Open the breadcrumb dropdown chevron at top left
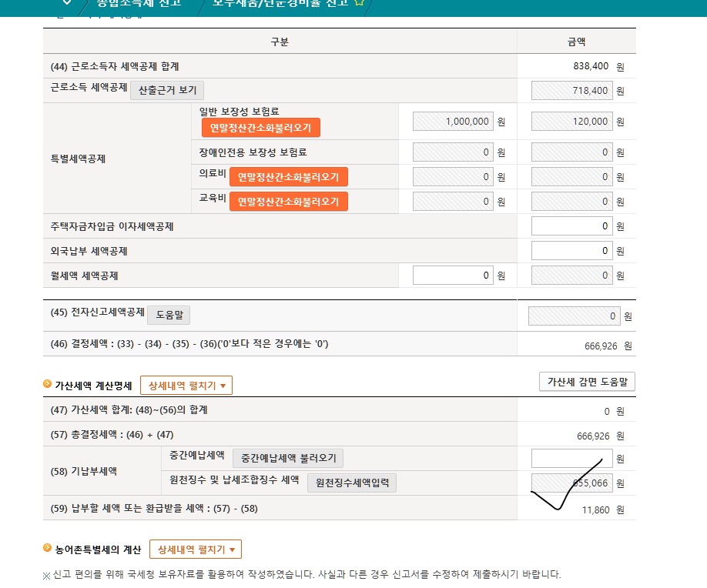 click(x=67, y=3)
